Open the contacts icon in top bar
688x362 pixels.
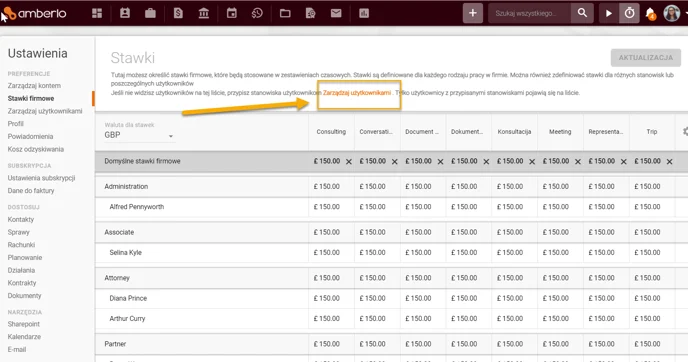click(125, 13)
